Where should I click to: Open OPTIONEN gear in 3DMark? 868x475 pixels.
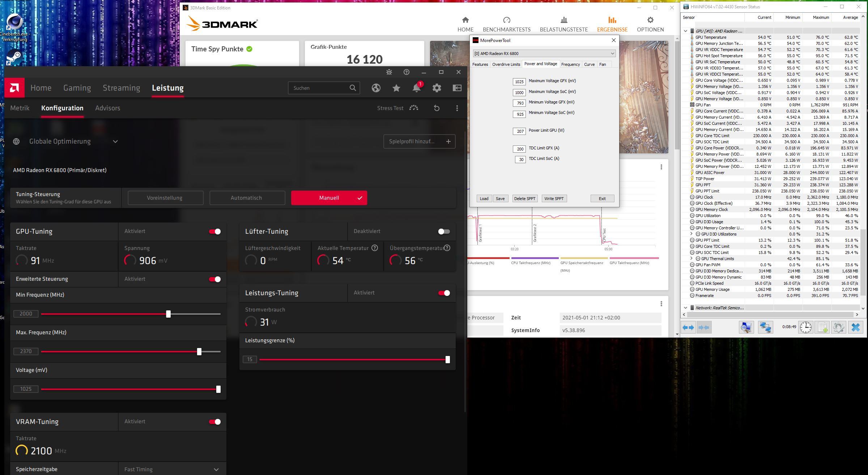pos(650,24)
